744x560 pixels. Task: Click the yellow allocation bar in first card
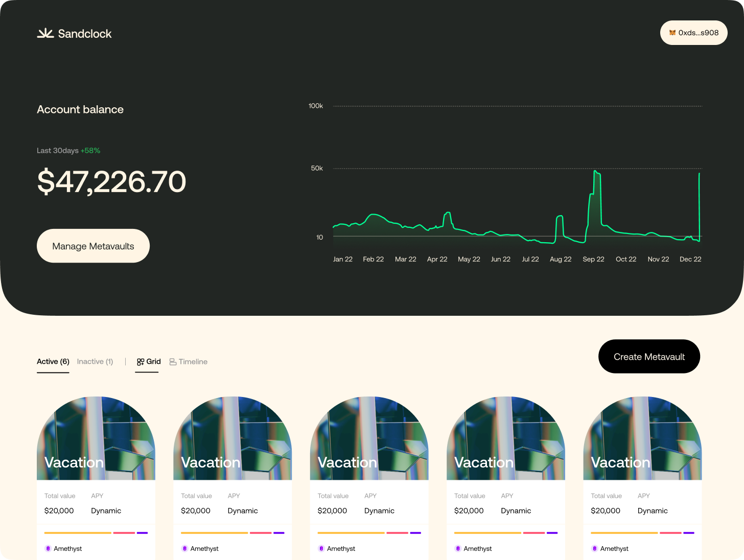[x=78, y=533]
